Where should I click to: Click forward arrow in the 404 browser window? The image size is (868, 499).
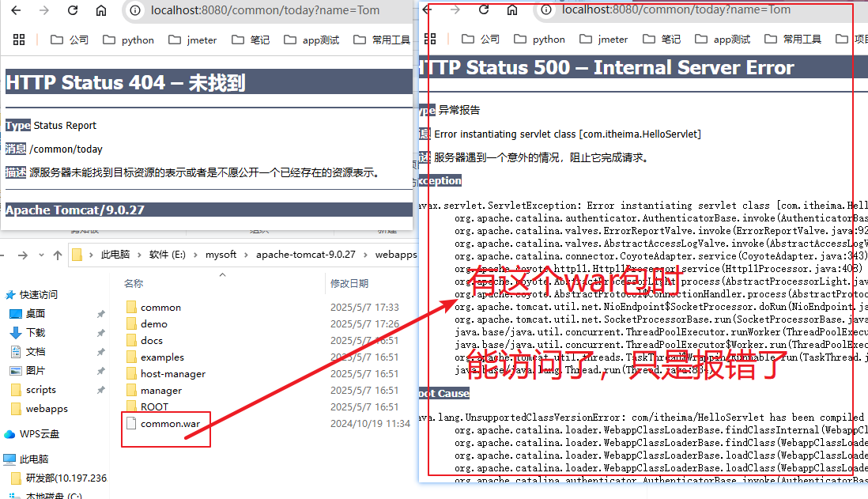(44, 10)
